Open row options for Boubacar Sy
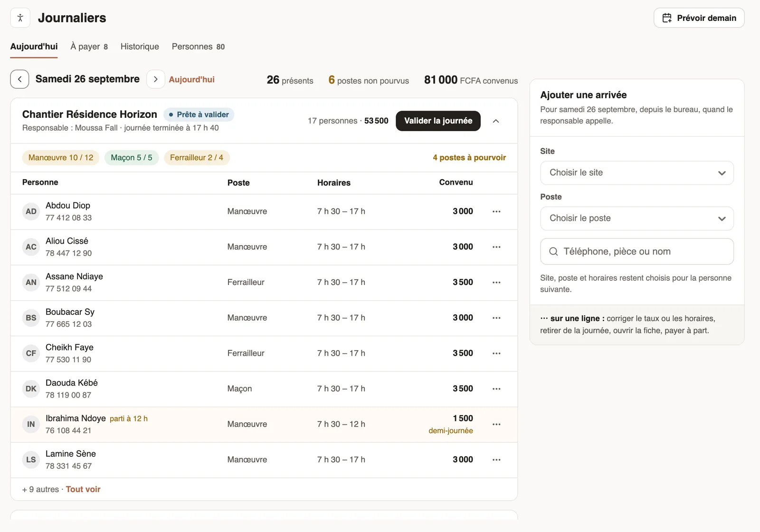This screenshot has height=532, width=760. coord(496,318)
